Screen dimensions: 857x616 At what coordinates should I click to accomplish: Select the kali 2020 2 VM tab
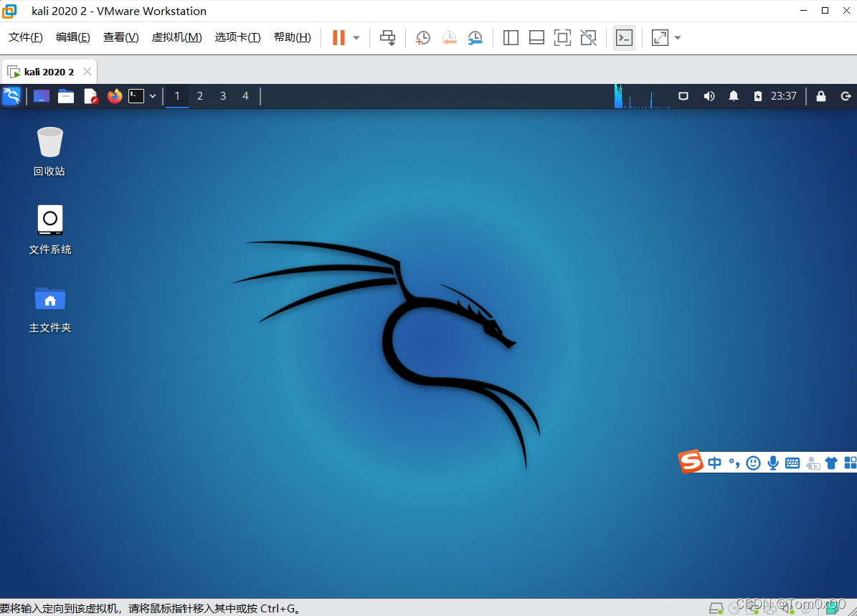[49, 72]
